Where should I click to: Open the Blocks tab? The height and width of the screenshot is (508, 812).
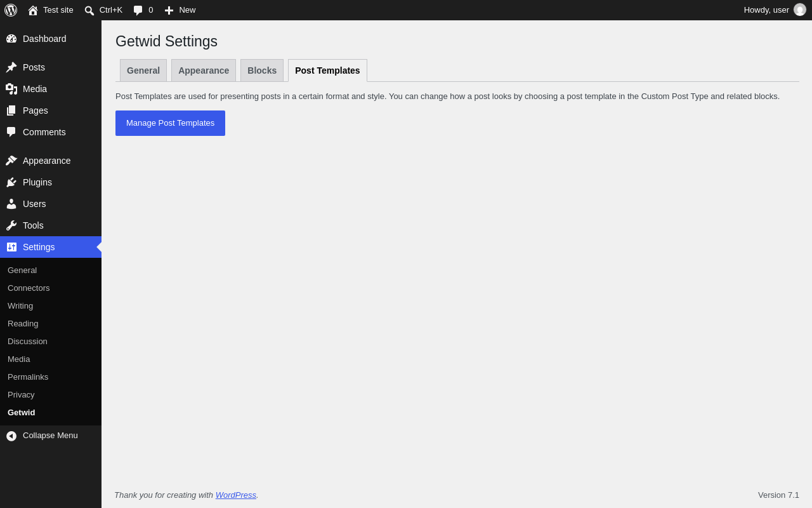tap(262, 70)
